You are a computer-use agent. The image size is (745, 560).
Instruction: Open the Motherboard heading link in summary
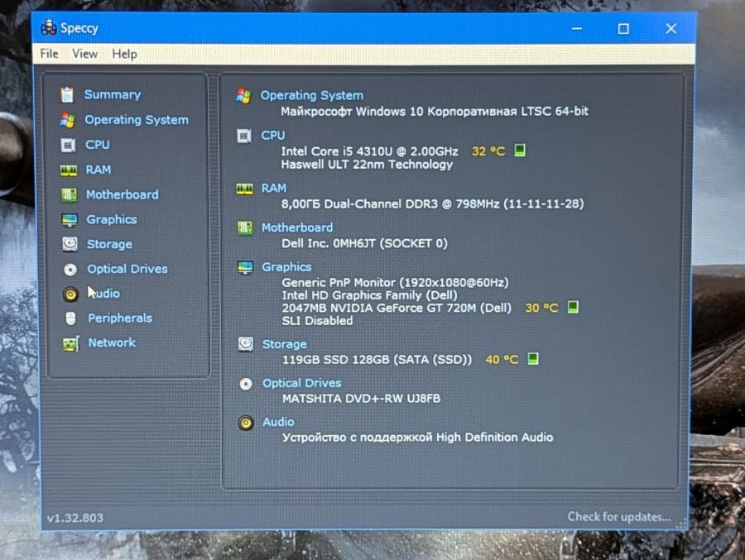[297, 228]
